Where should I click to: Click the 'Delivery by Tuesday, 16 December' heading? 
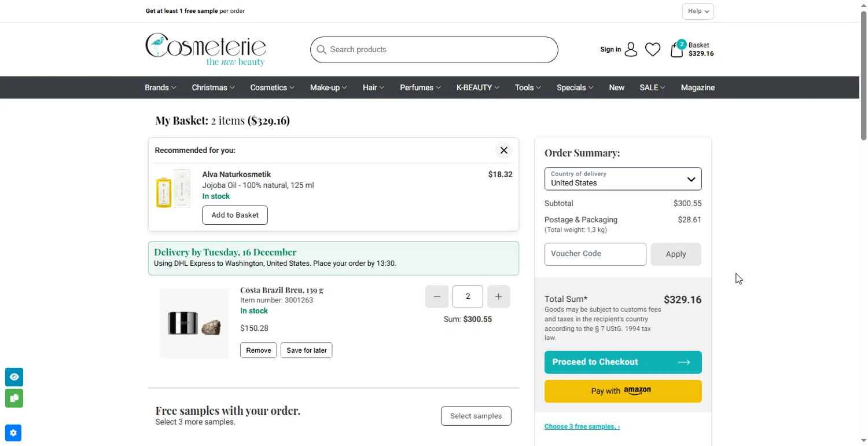(x=225, y=253)
